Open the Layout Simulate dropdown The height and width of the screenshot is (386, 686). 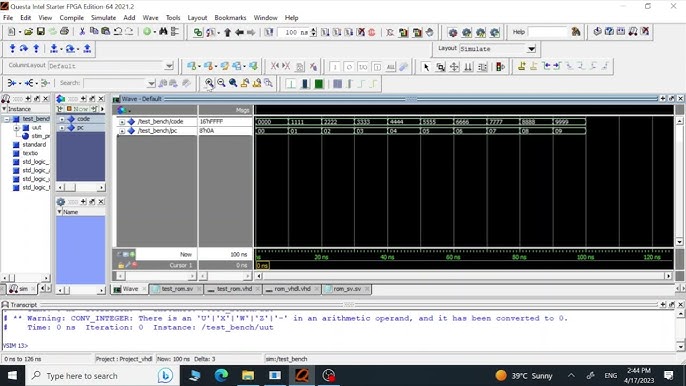(x=531, y=49)
